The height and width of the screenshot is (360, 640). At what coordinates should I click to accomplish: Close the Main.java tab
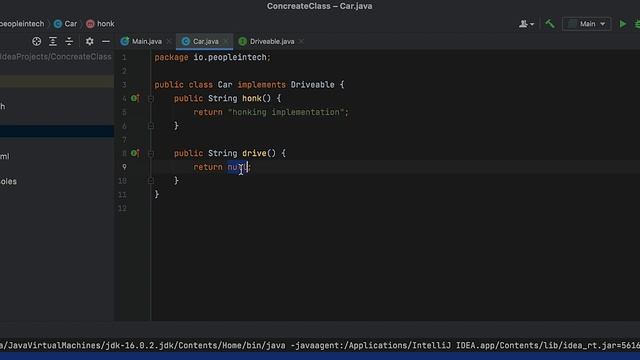pyautogui.click(x=169, y=41)
